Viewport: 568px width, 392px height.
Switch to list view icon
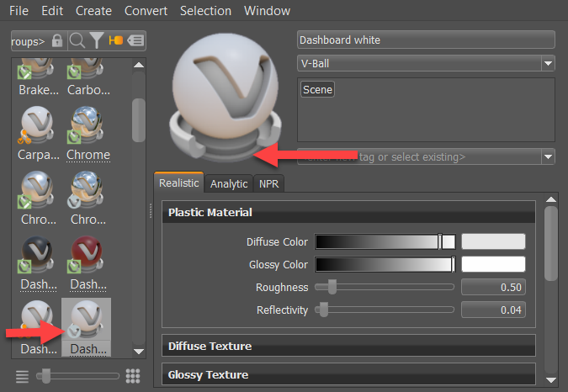coord(22,376)
